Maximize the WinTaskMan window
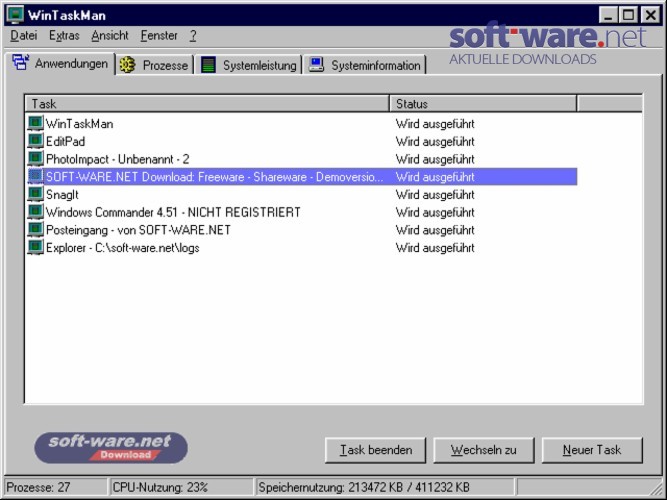The width and height of the screenshot is (667, 500). (628, 15)
